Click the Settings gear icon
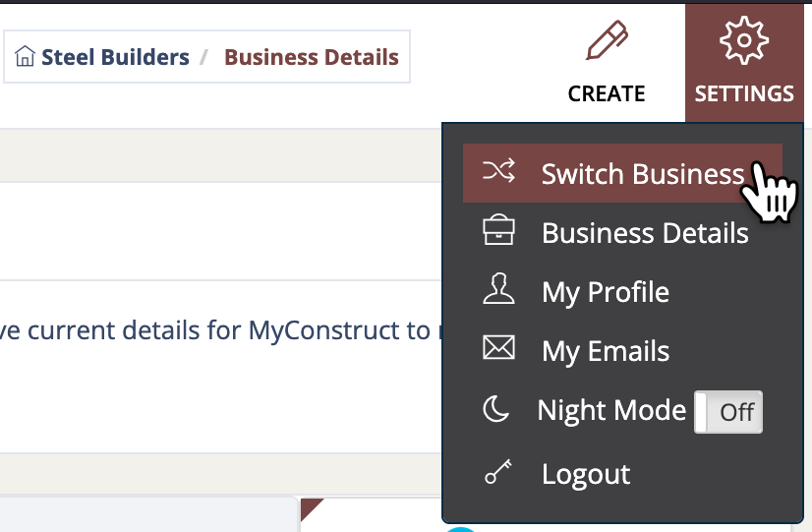Image resolution: width=812 pixels, height=532 pixels. click(744, 40)
